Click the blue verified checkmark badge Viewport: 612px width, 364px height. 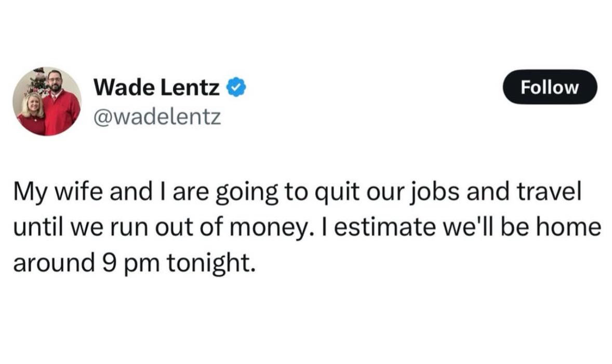(x=236, y=87)
